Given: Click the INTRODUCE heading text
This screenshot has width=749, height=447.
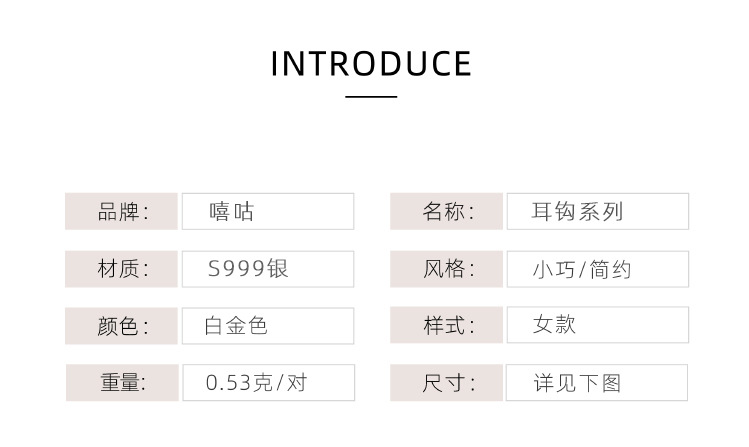Looking at the screenshot, I should [371, 64].
